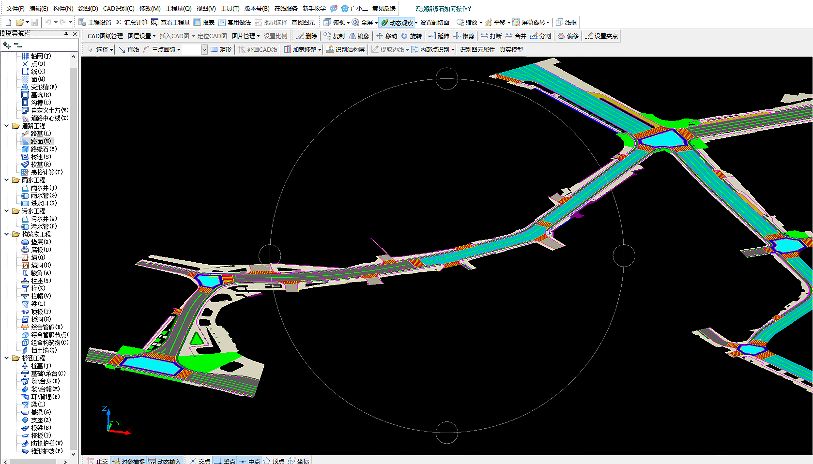Image resolution: width=813 pixels, height=464 pixels.
Task: Collapse the 道路工程 folder in tree
Action: [5, 126]
